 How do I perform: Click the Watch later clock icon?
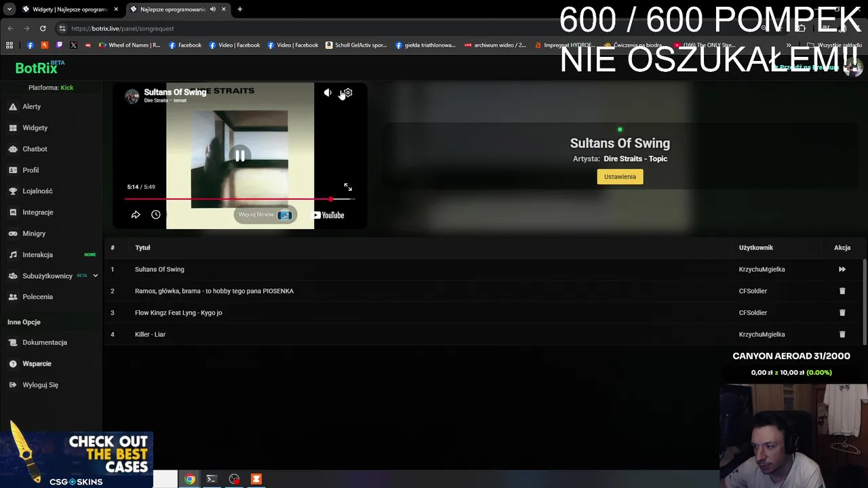[156, 215]
